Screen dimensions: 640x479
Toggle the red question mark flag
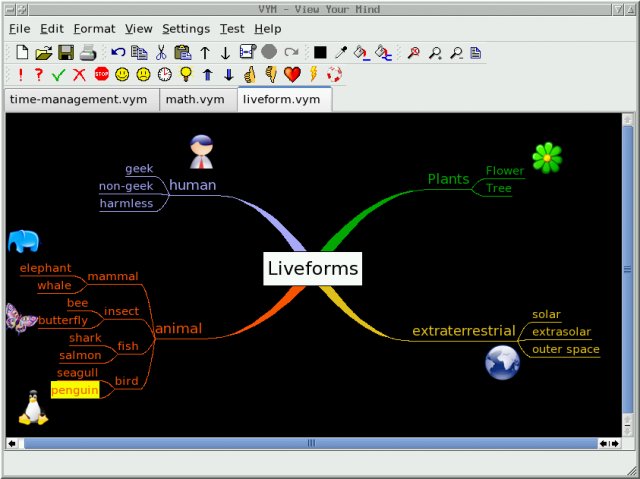38,74
